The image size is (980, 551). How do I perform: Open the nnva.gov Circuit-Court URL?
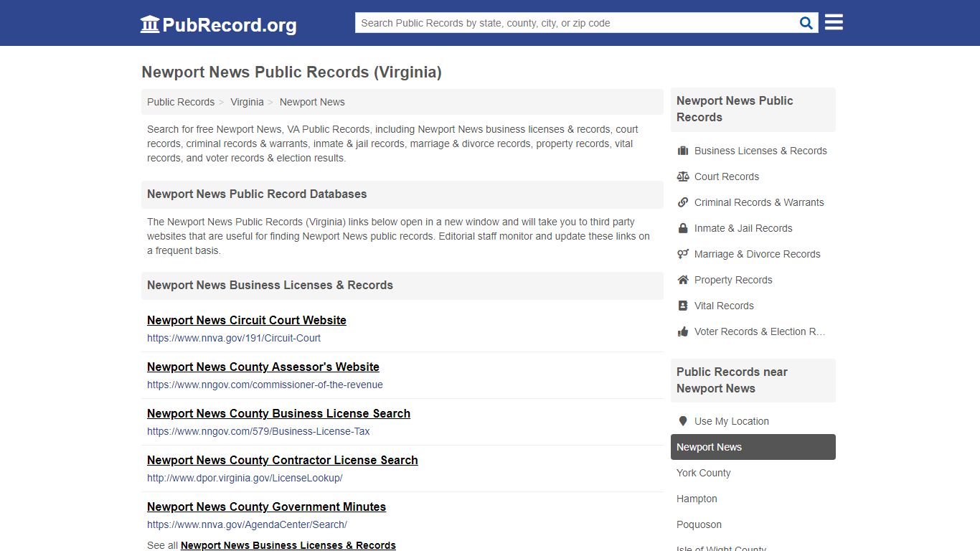click(234, 338)
